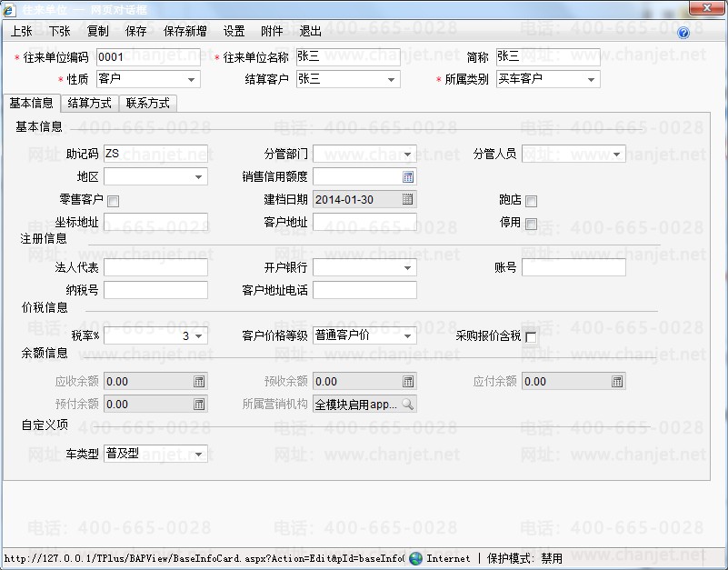Open calculator for 销售信用额度 field
The image size is (728, 570).
tap(407, 176)
